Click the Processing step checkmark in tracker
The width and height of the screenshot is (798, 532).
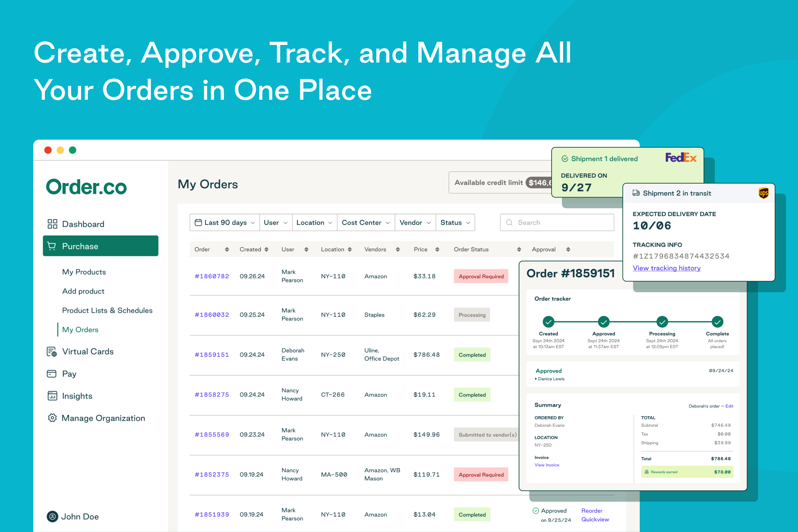point(662,321)
